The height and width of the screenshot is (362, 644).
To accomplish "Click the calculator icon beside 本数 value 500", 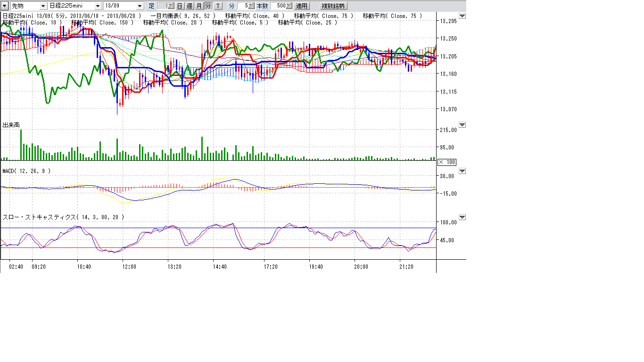I will click(289, 6).
